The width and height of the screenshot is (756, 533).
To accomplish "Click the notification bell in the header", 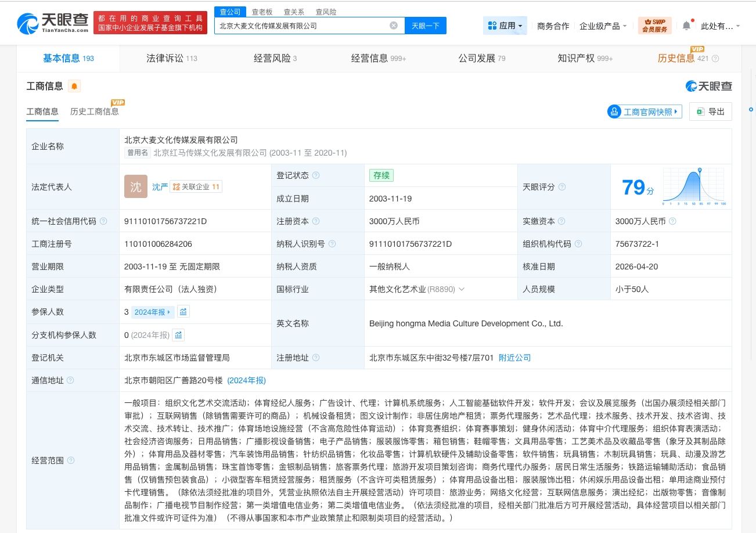I will point(686,26).
